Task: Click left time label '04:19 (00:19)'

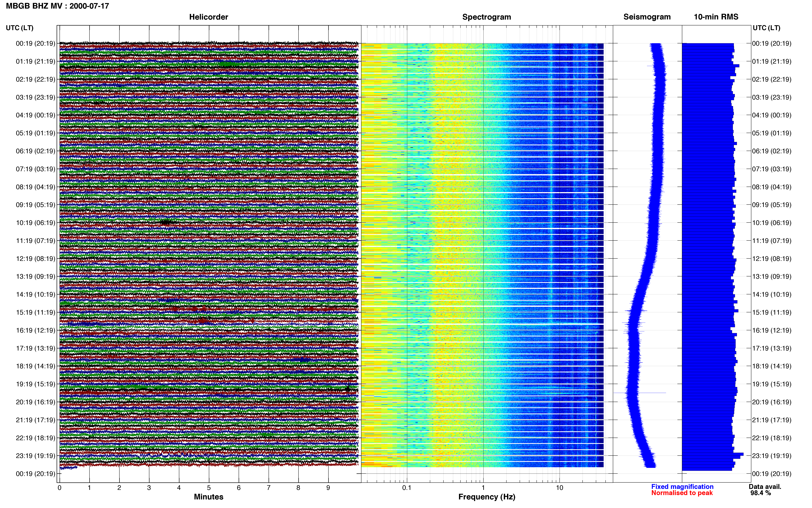Action: coord(35,115)
